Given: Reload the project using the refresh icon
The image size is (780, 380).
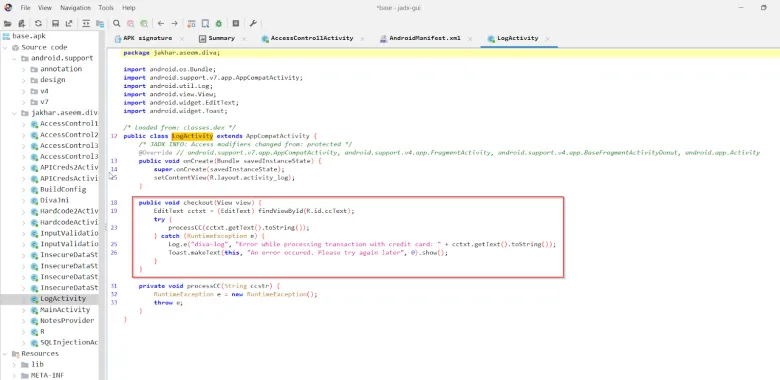Looking at the screenshot, I should click(x=38, y=23).
